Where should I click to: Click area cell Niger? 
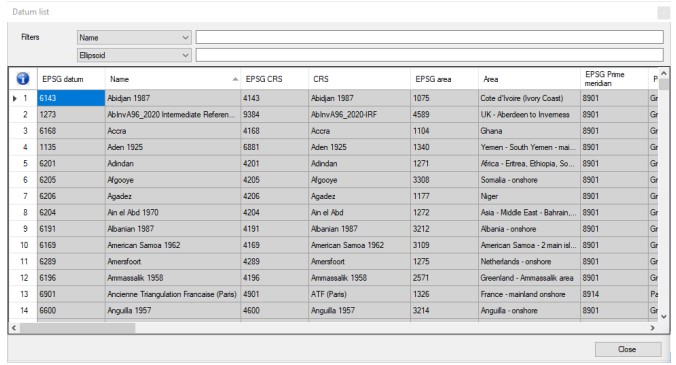[529, 197]
